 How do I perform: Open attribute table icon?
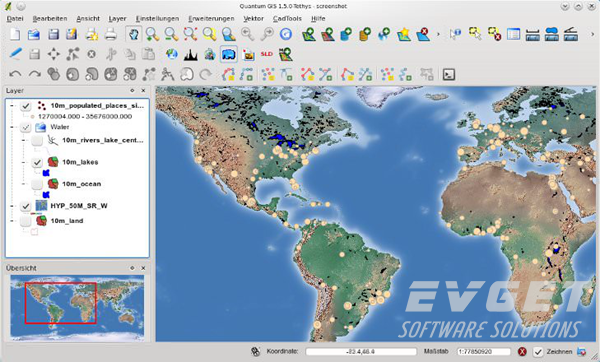(x=513, y=34)
